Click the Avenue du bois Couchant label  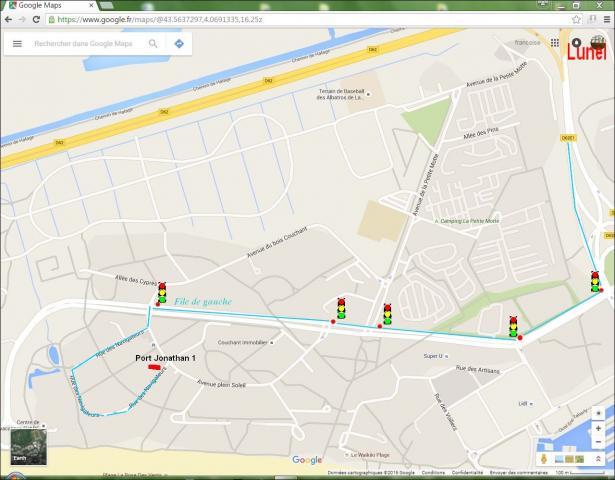[x=277, y=242]
